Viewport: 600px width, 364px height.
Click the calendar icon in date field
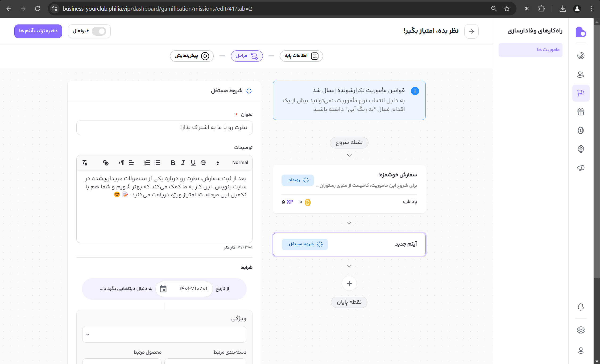(163, 289)
